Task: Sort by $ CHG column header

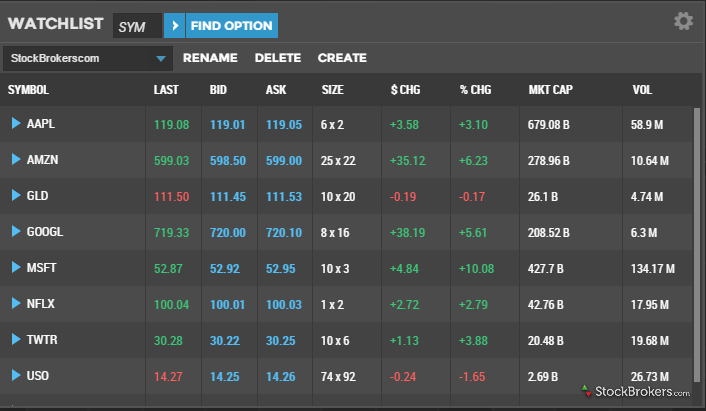Action: coord(405,90)
